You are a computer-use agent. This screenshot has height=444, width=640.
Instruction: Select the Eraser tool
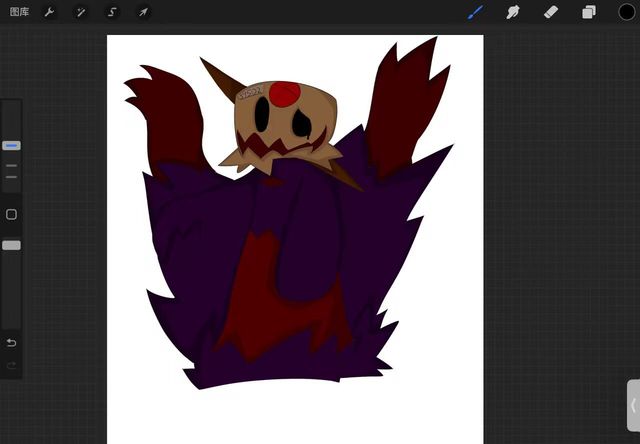(x=550, y=12)
